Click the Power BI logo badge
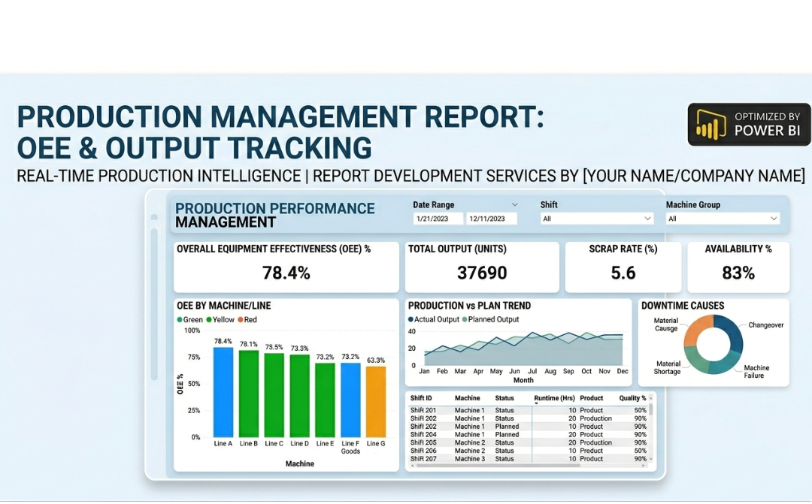 click(x=748, y=124)
